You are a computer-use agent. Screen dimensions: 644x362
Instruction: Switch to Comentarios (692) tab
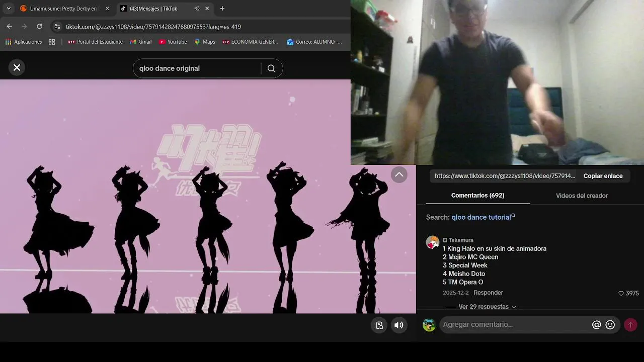pyautogui.click(x=477, y=196)
